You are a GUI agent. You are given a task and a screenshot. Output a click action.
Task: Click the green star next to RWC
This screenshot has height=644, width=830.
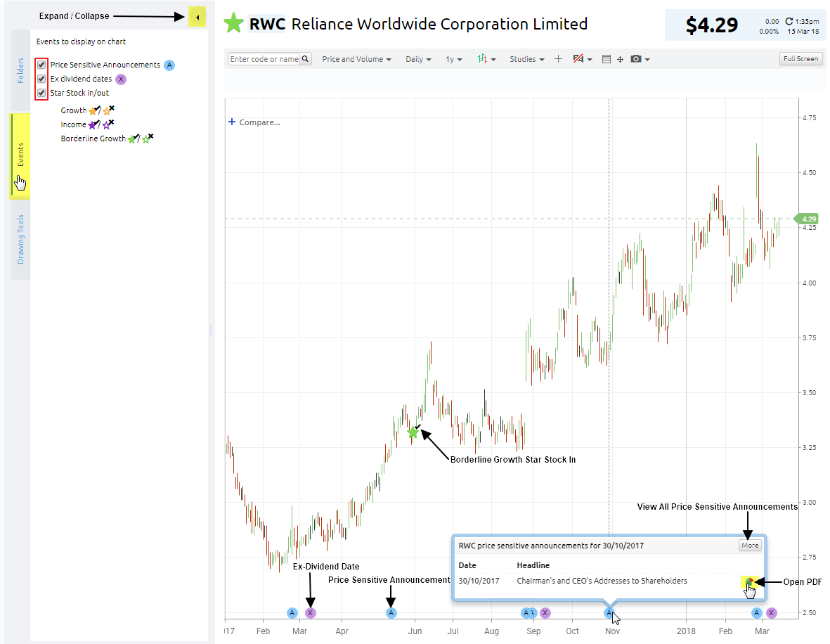tap(233, 23)
